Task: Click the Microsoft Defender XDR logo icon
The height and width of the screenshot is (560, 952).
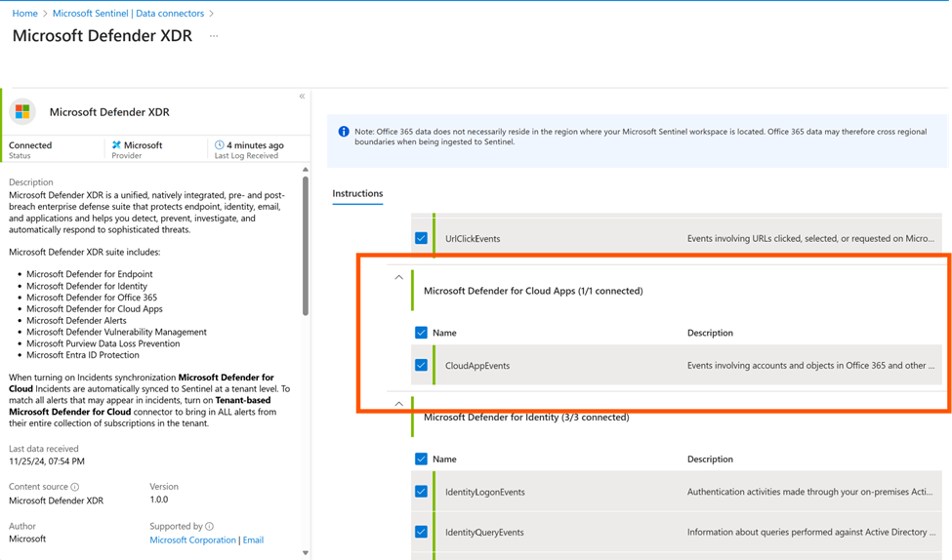Action: 22,111
